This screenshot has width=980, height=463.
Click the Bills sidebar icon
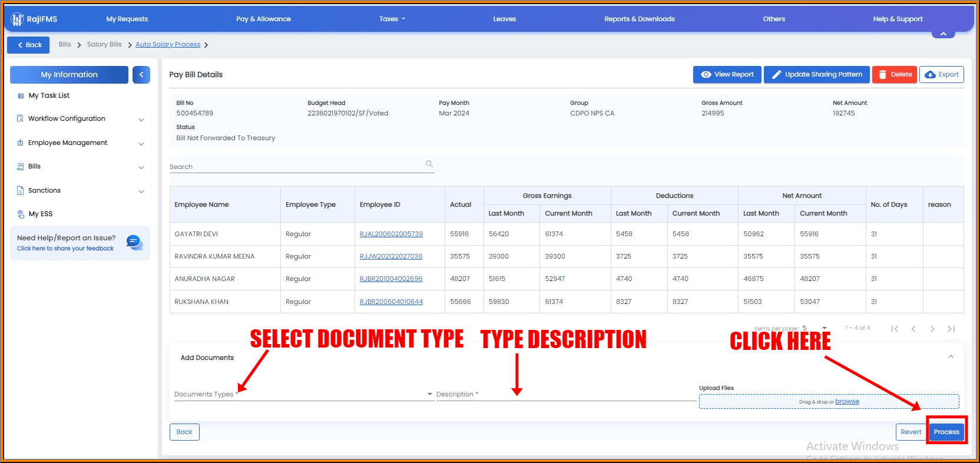point(21,167)
